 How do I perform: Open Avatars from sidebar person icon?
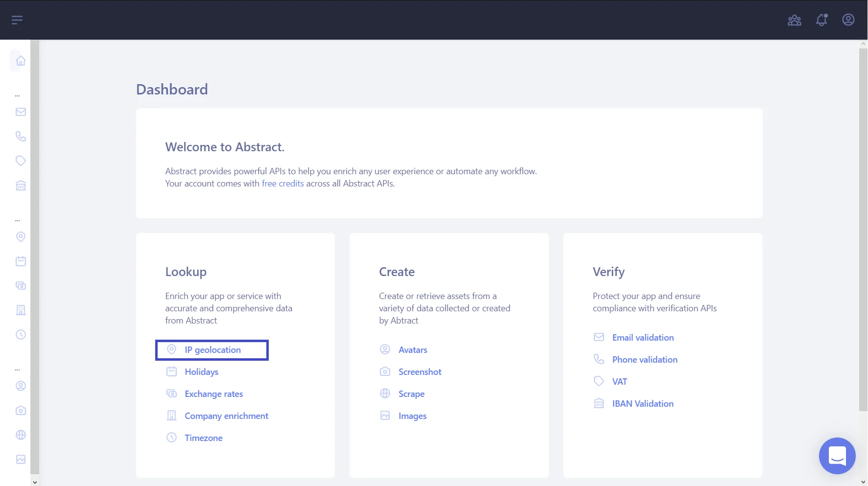pos(21,386)
